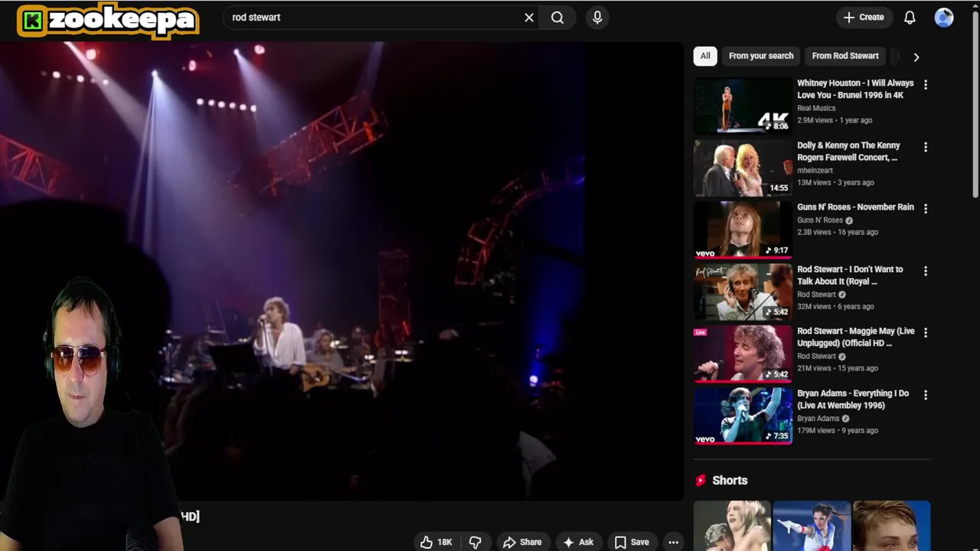This screenshot has height=551, width=980.
Task: Click the Ask button
Action: point(578,542)
